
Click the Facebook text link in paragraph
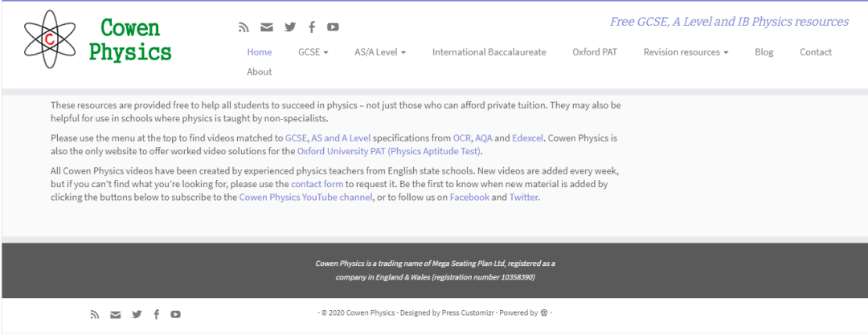469,197
